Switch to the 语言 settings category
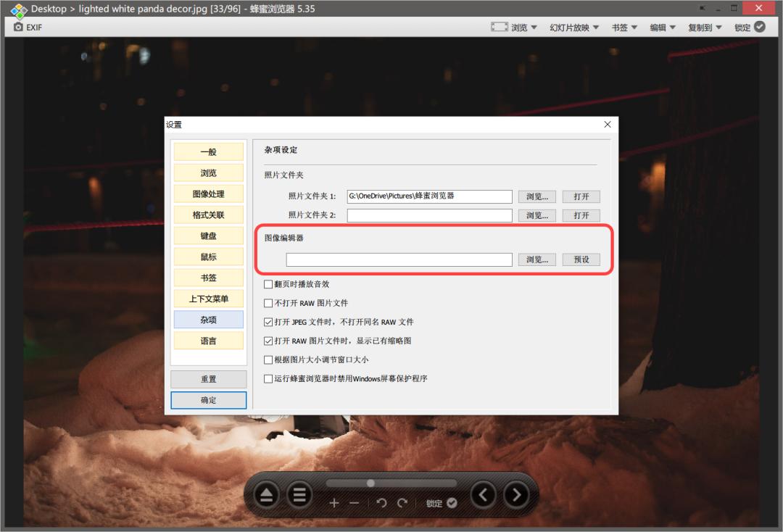Image resolution: width=783 pixels, height=532 pixels. click(x=209, y=340)
